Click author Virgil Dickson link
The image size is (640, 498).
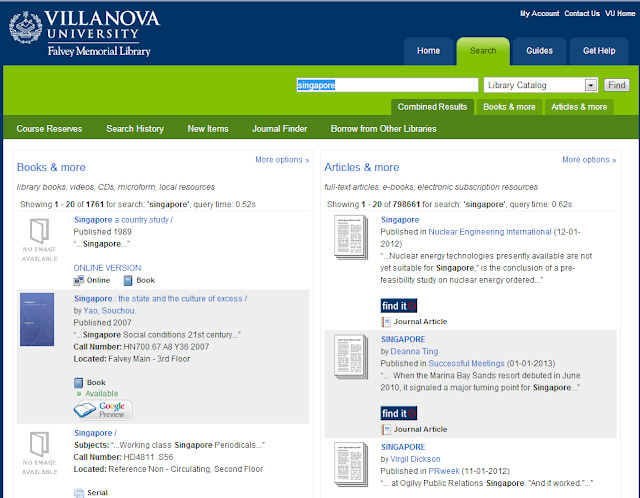point(415,459)
